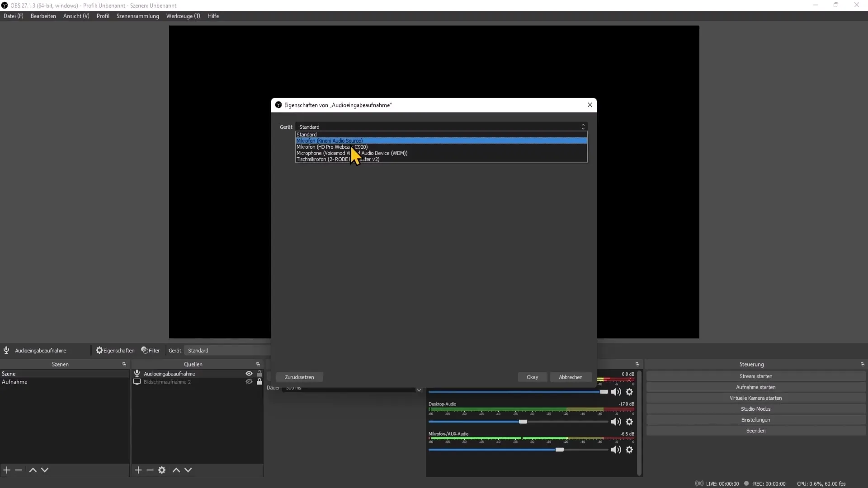Add a new source with plus
868x488 pixels.
coord(138,470)
